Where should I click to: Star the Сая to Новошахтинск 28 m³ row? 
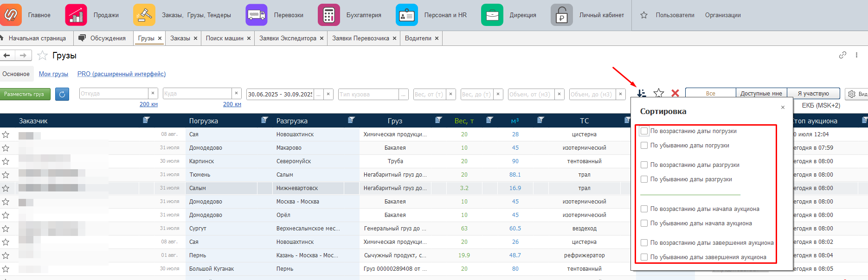6,134
